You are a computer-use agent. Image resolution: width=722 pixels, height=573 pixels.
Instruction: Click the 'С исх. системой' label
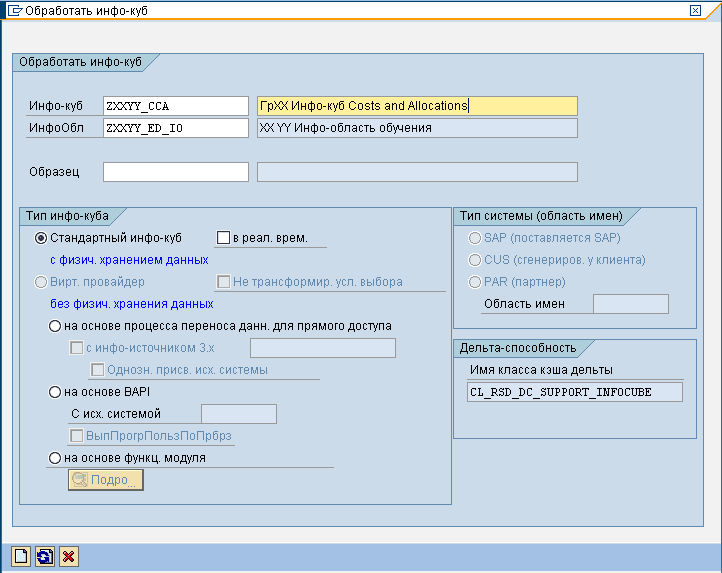(x=116, y=414)
